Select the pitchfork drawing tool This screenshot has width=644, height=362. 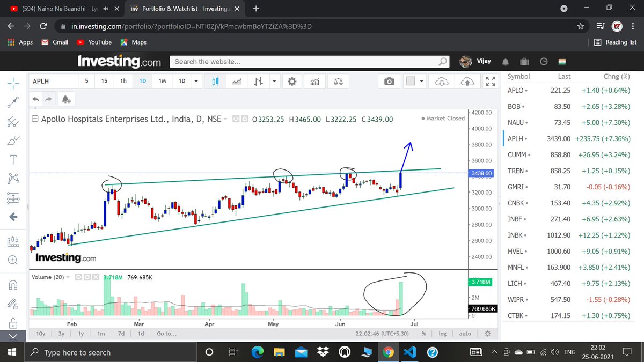pyautogui.click(x=13, y=122)
